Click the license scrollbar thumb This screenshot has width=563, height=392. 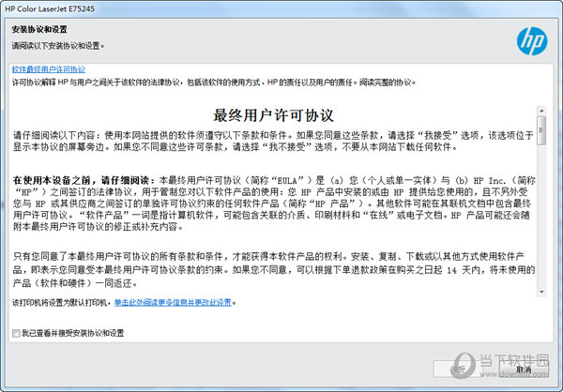[x=541, y=130]
